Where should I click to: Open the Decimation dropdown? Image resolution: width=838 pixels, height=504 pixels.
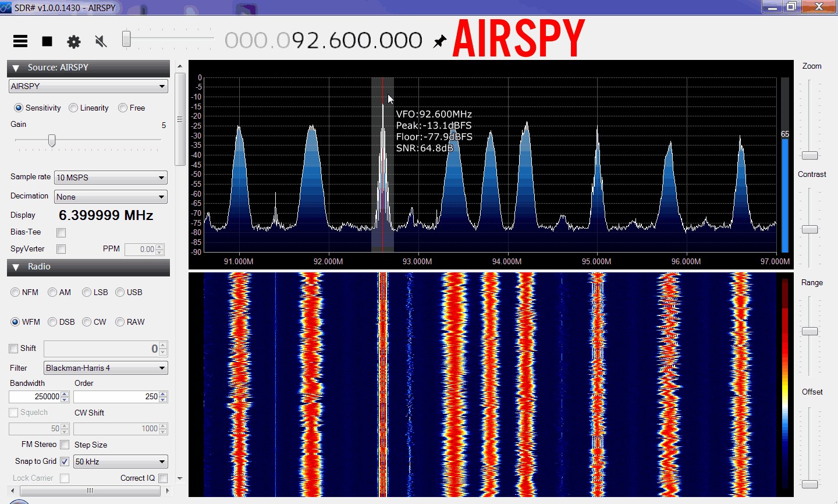point(111,197)
